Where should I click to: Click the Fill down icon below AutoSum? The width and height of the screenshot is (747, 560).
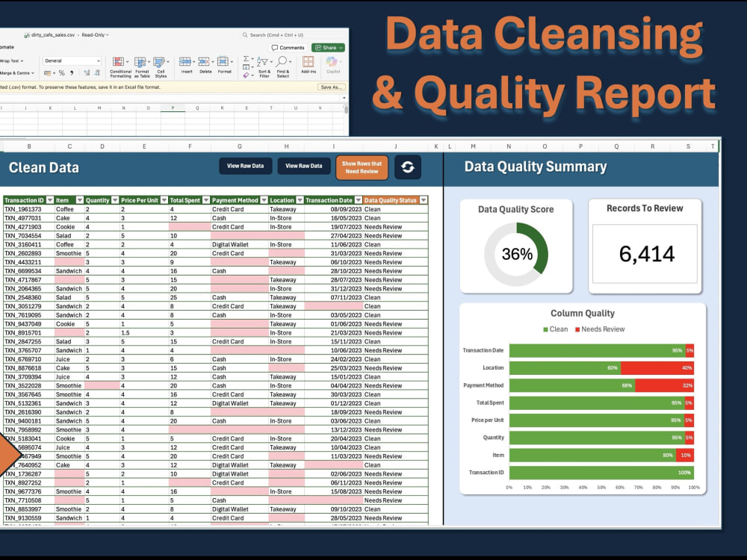[x=246, y=67]
